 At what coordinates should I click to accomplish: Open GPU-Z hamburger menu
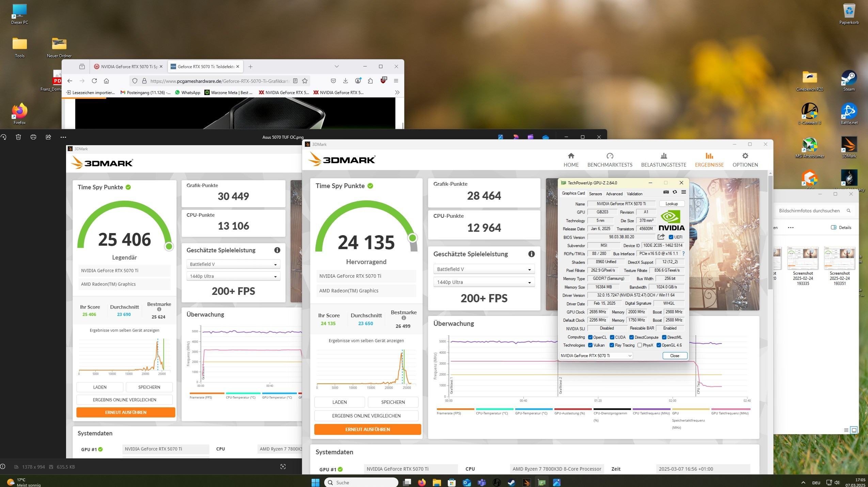(x=683, y=192)
